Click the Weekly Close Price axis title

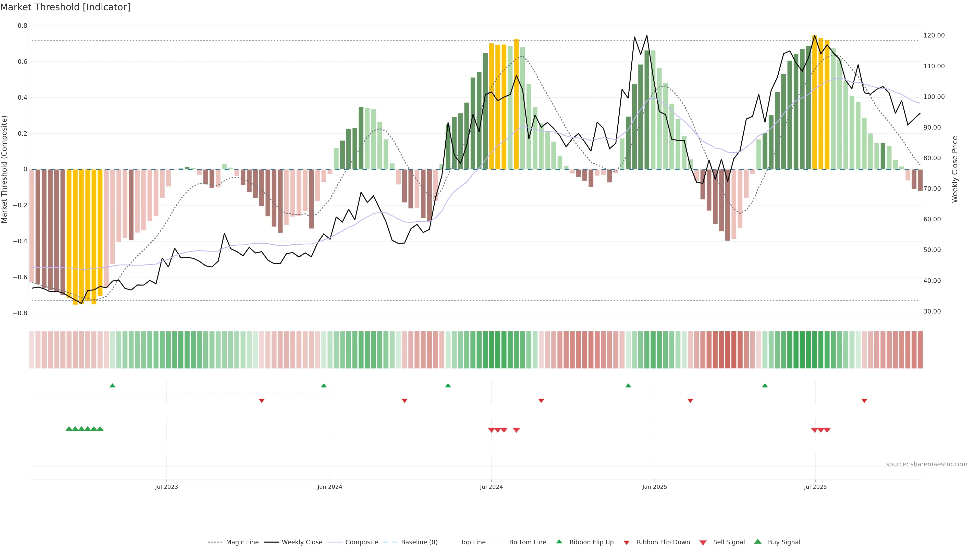pos(954,169)
